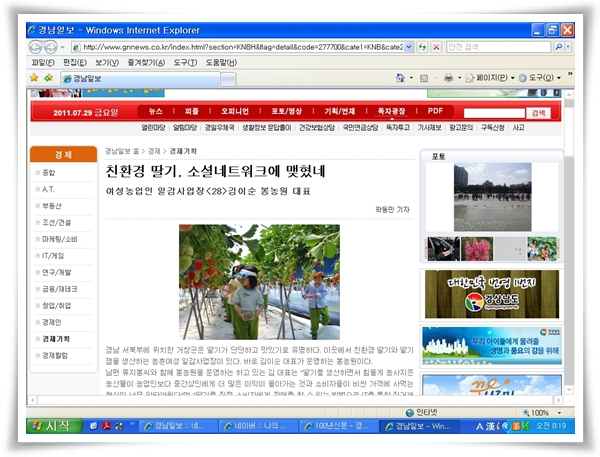This screenshot has height=457, width=600.
Task: Open the 페이지(P) dropdown menu
Action: [x=495, y=77]
